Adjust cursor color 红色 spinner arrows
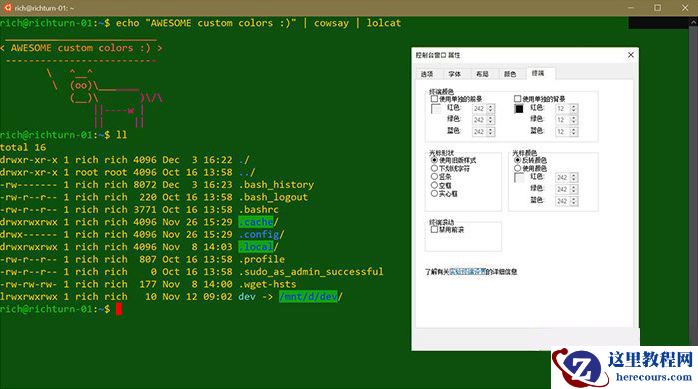This screenshot has height=389, width=698. click(x=574, y=178)
